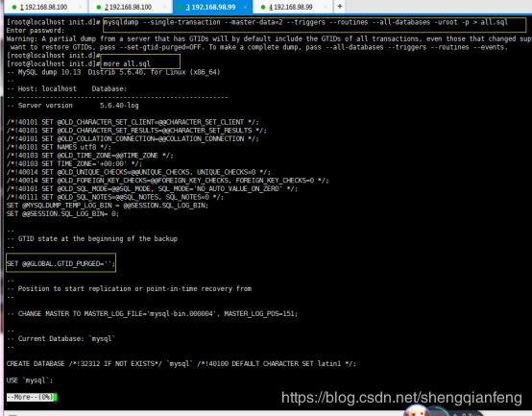Click the OLD_UNIQUE_CHECKS line
Viewport: 532px width, 416px height.
[x=138, y=172]
